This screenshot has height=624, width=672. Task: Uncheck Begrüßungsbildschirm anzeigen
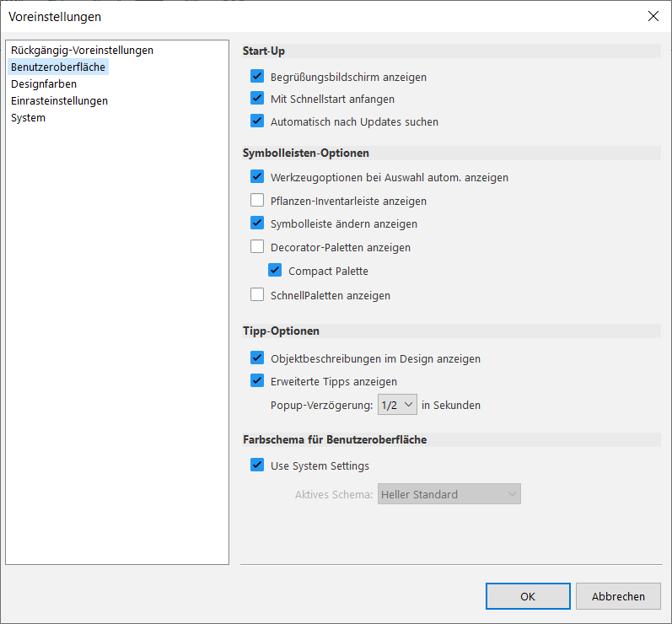257,76
